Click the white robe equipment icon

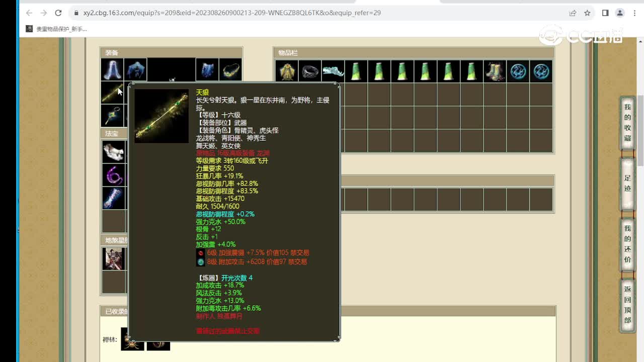[112, 69]
